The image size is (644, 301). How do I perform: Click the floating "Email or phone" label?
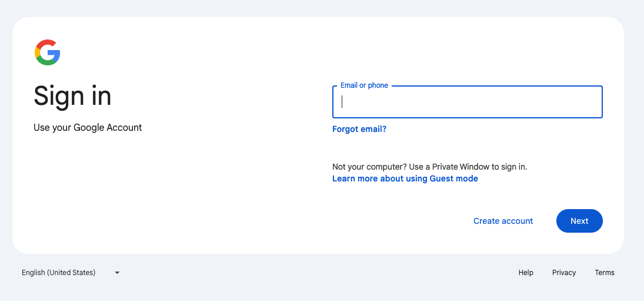point(364,85)
